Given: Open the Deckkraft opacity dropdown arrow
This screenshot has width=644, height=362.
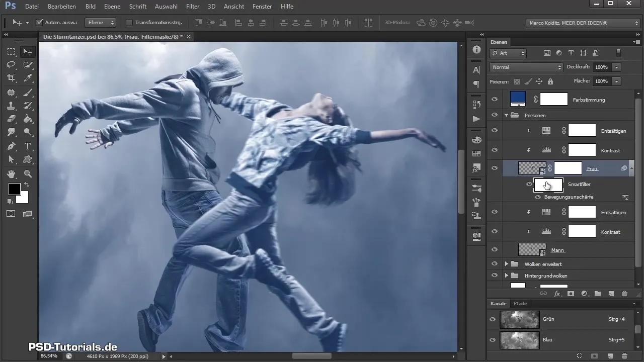Looking at the screenshot, I should [616, 67].
